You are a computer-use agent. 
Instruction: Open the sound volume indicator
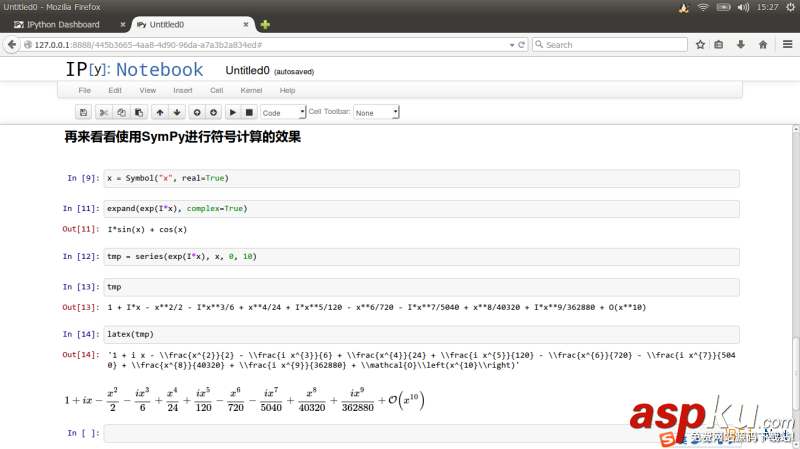pos(743,7)
